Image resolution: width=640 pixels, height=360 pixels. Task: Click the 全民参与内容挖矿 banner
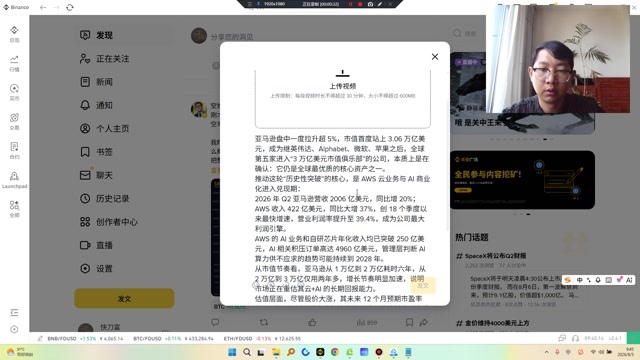click(522, 180)
